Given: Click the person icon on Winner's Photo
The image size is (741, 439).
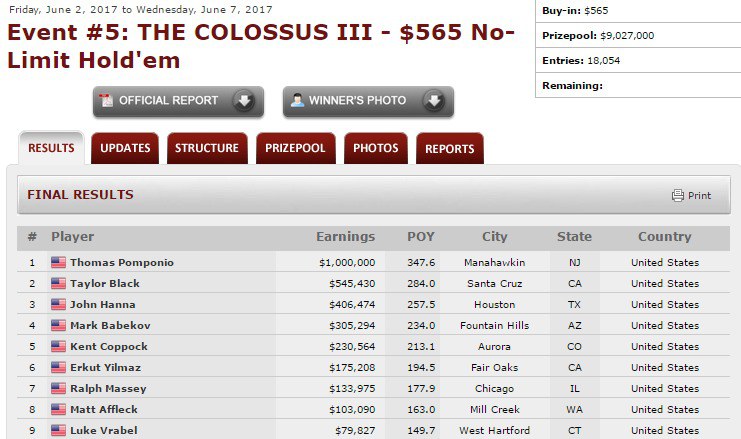Looking at the screenshot, I should (297, 101).
